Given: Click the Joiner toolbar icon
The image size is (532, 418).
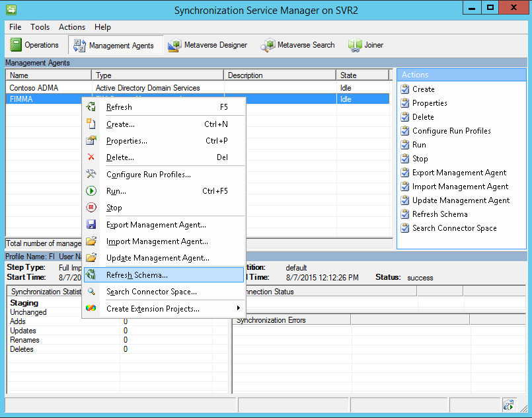Looking at the screenshot, I should [x=355, y=45].
